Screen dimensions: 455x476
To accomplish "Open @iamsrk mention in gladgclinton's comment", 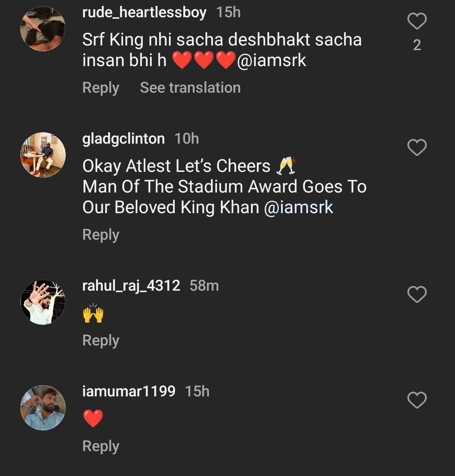I will pos(298,208).
